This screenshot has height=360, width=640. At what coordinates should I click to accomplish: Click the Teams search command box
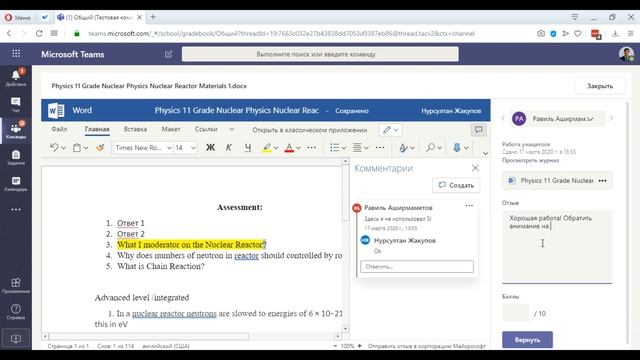(320, 54)
